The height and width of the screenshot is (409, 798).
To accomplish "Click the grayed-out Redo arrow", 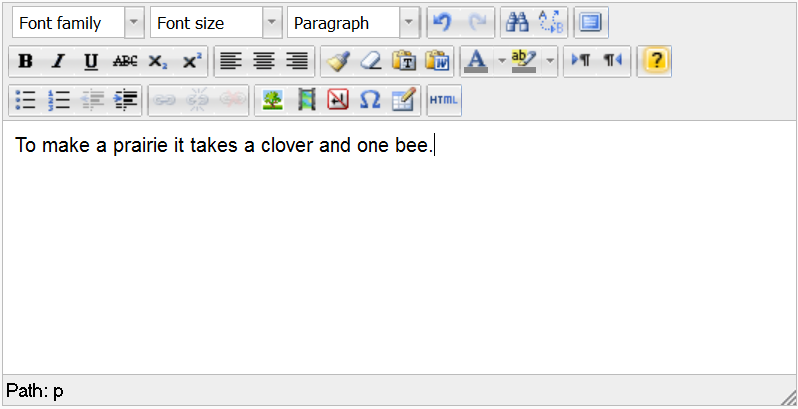I will click(477, 23).
